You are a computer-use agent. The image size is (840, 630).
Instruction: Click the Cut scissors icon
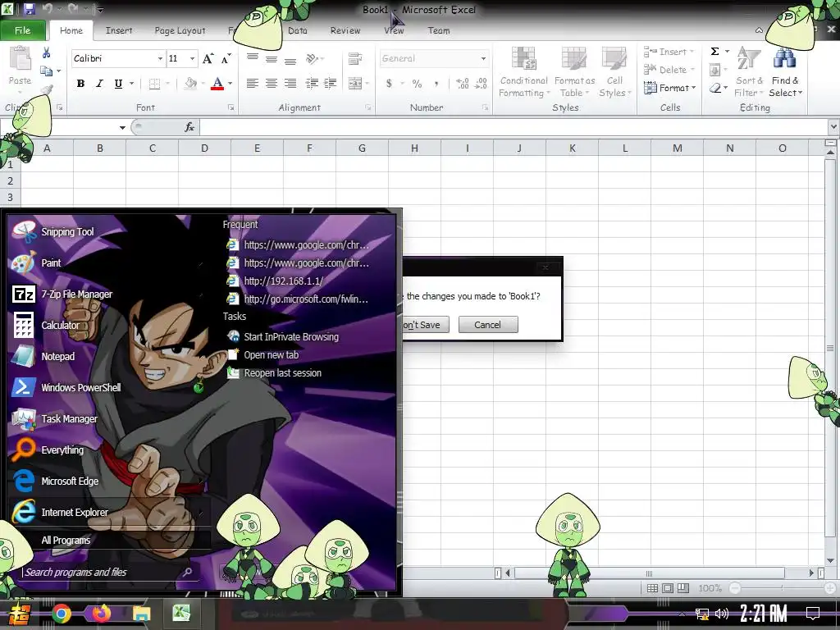click(46, 52)
